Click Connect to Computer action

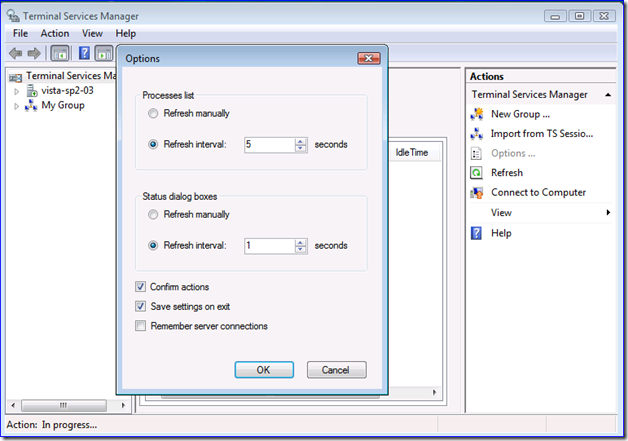tap(538, 193)
